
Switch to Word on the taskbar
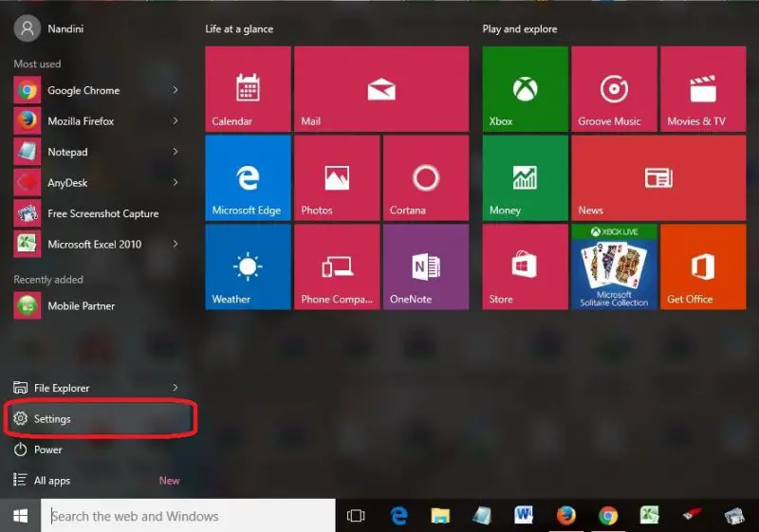[524, 516]
